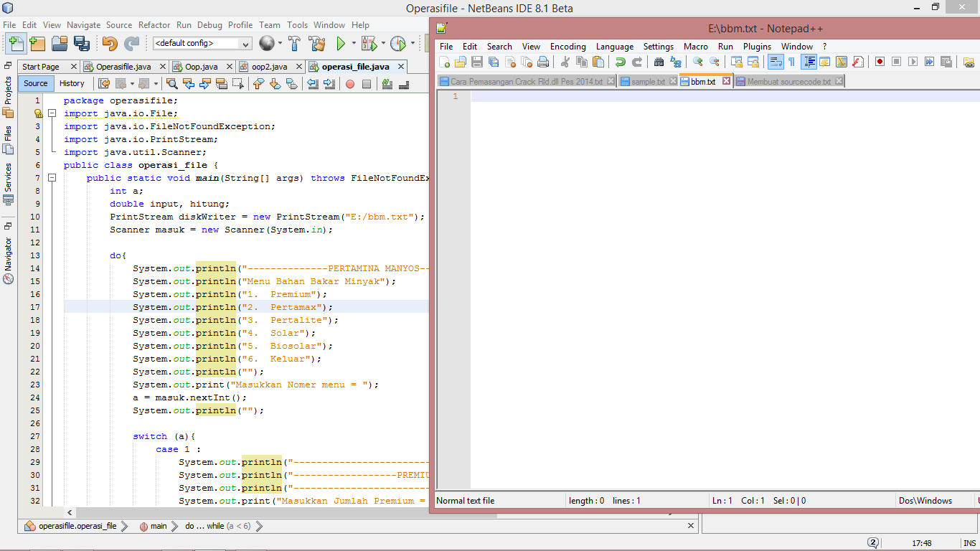Start macro recording in the editor toolbar

pos(350,85)
